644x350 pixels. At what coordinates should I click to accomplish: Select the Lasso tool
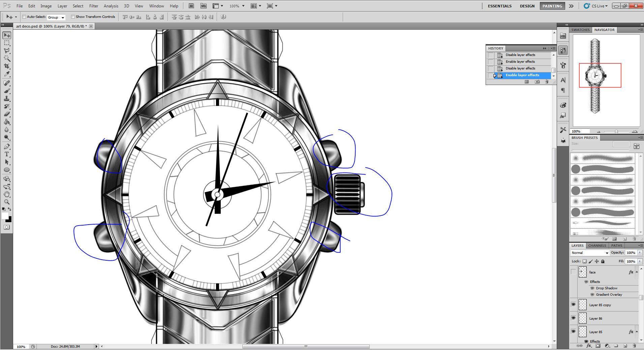coord(7,51)
